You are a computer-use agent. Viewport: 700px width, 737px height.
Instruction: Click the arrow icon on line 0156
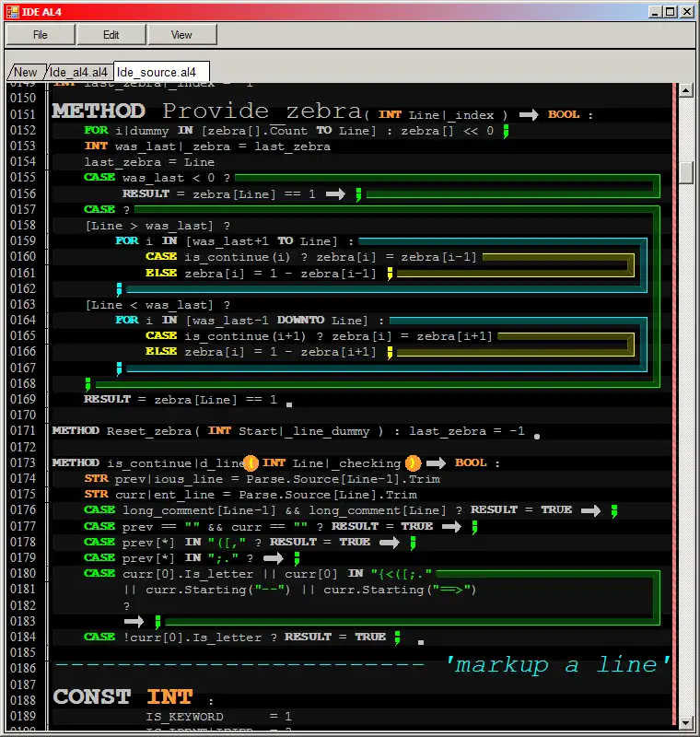(334, 194)
